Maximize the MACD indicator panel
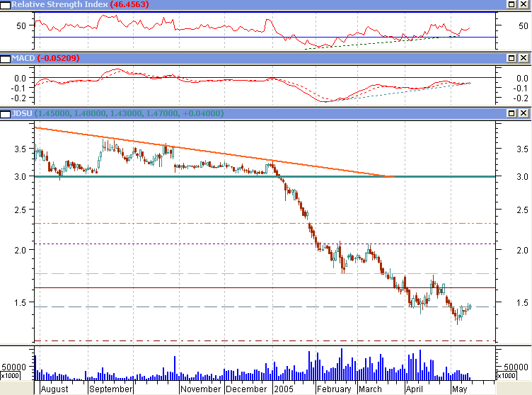This screenshot has width=532, height=395. (511, 58)
